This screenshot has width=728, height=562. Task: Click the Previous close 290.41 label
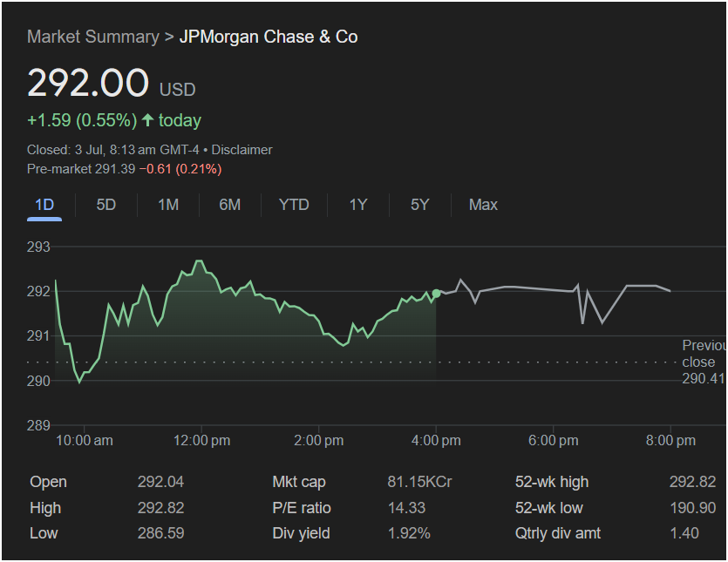click(704, 362)
